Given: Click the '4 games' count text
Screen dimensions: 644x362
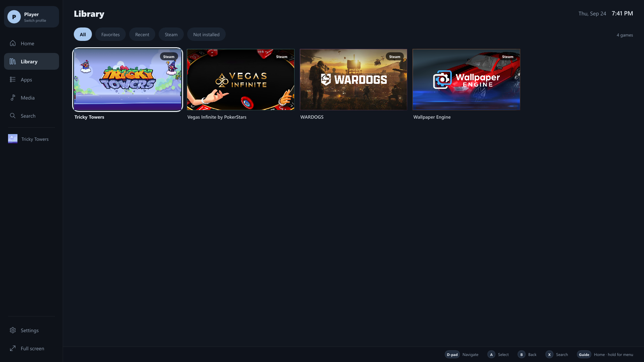Looking at the screenshot, I should [625, 35].
